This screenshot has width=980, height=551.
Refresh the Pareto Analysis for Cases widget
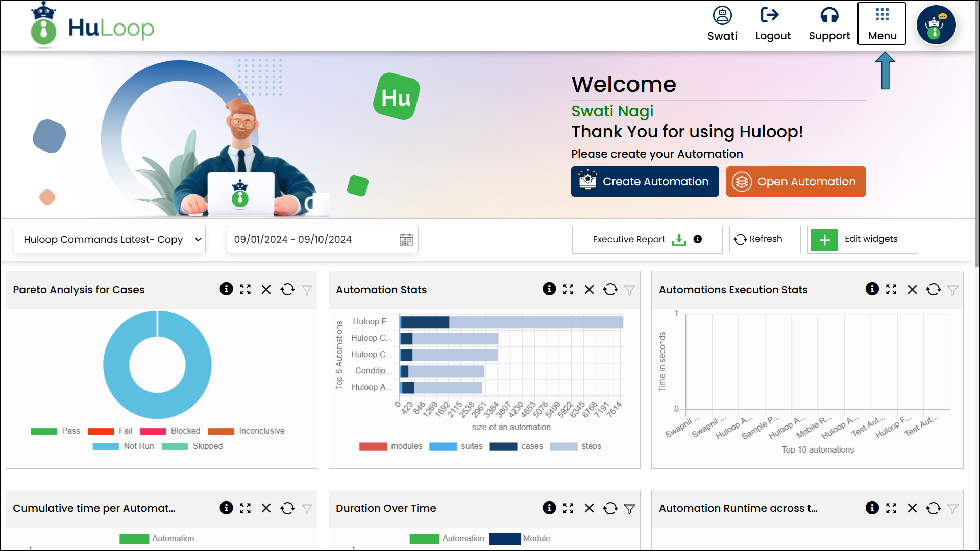coord(287,289)
